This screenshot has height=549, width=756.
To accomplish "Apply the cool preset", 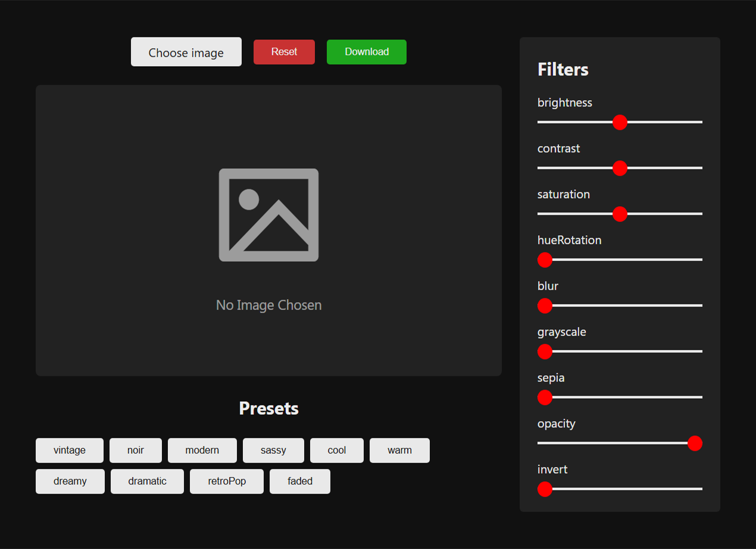I will point(336,450).
